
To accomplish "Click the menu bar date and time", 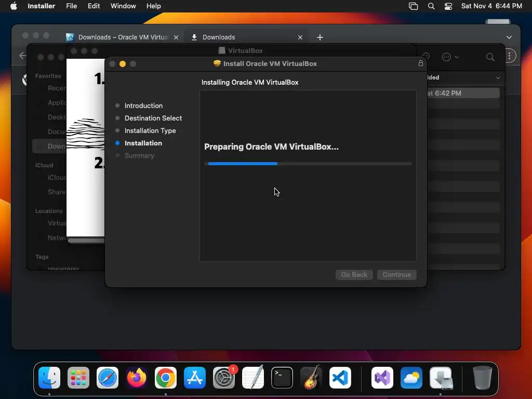I will (x=491, y=6).
